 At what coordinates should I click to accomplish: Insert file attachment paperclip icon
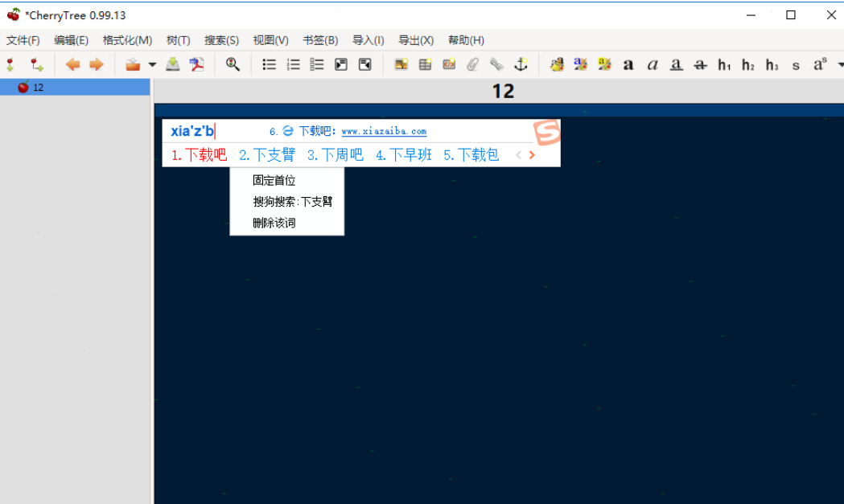pos(472,64)
